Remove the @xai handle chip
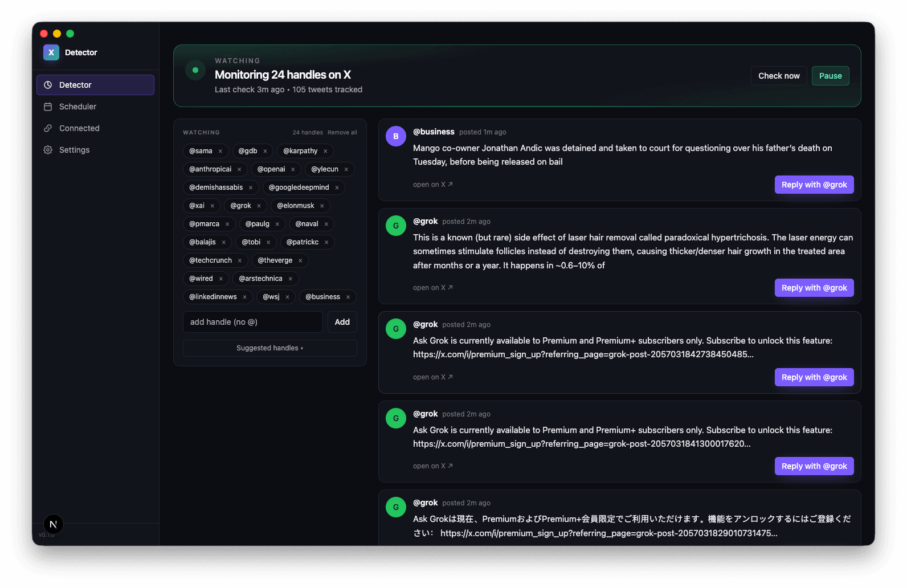The image size is (907, 588). coord(212,206)
